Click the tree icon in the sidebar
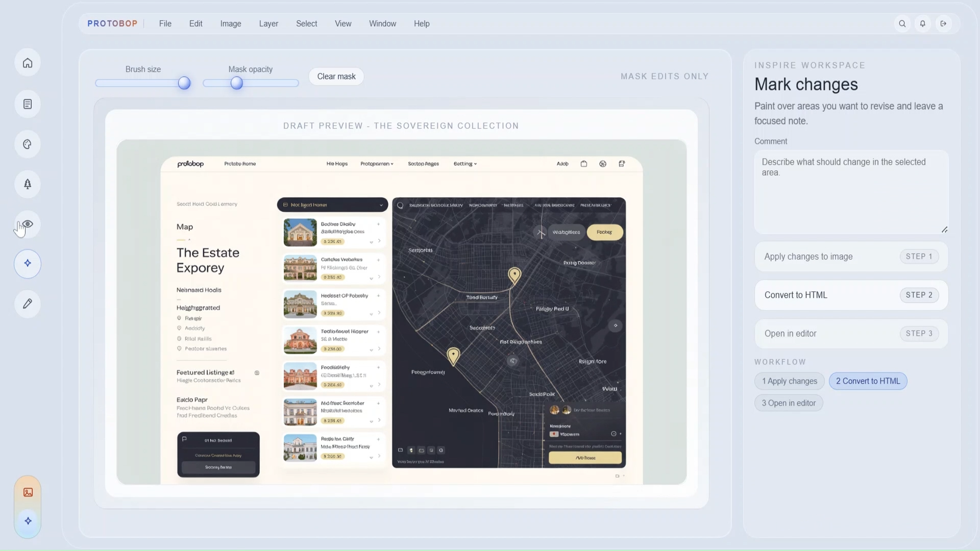The width and height of the screenshot is (980, 551). click(28, 184)
